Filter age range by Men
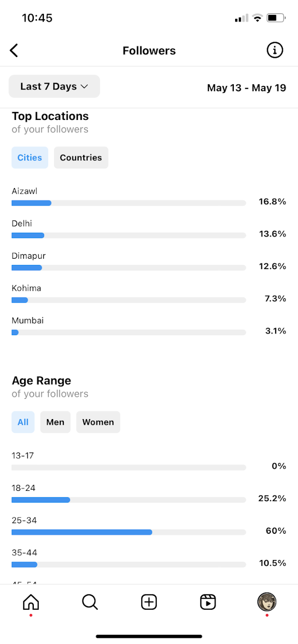Image resolution: width=298 pixels, height=644 pixels. [55, 422]
